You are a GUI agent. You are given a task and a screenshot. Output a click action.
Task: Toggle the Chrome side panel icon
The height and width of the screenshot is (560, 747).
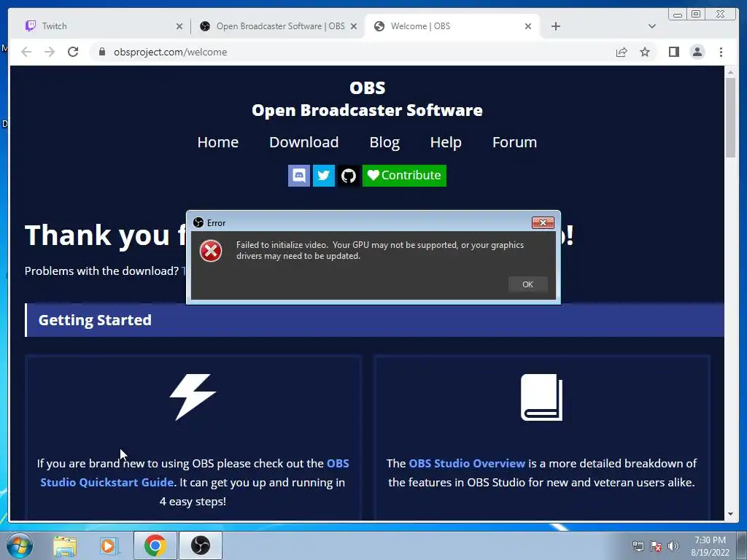[673, 52]
